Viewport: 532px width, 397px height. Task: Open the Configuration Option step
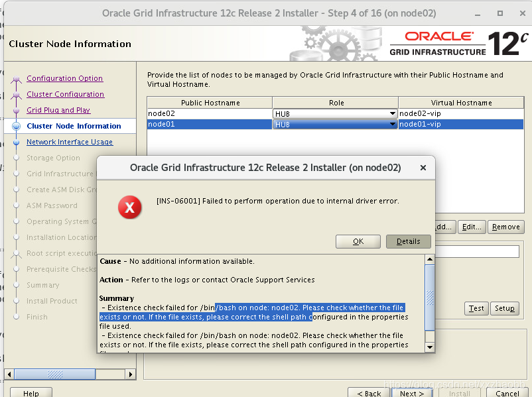point(64,78)
